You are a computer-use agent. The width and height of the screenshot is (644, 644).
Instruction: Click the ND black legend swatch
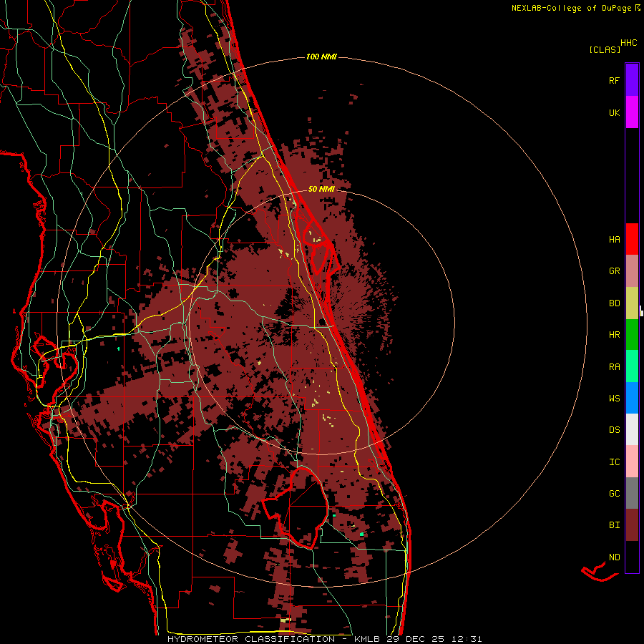[632, 557]
